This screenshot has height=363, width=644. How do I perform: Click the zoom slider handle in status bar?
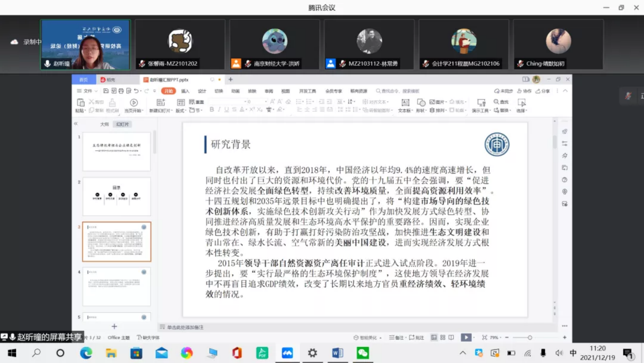(530, 338)
